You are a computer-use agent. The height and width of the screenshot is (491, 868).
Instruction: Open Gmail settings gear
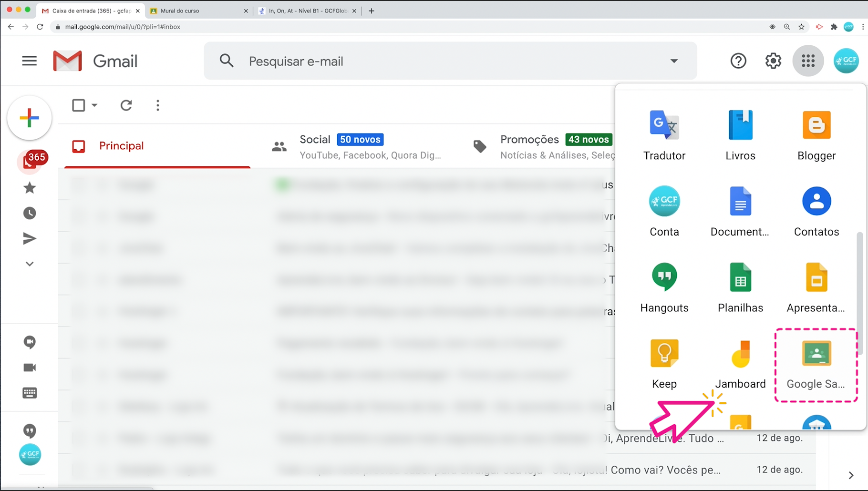pyautogui.click(x=773, y=61)
